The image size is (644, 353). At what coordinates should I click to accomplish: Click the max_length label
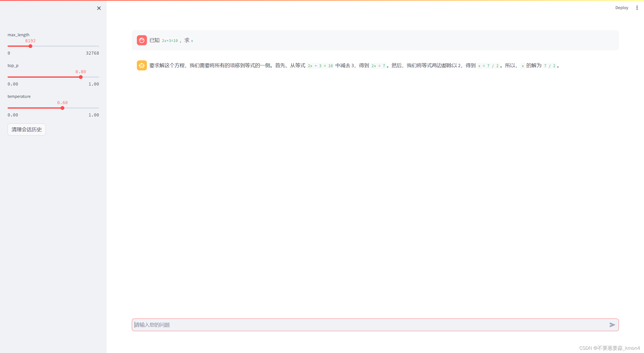click(x=18, y=35)
